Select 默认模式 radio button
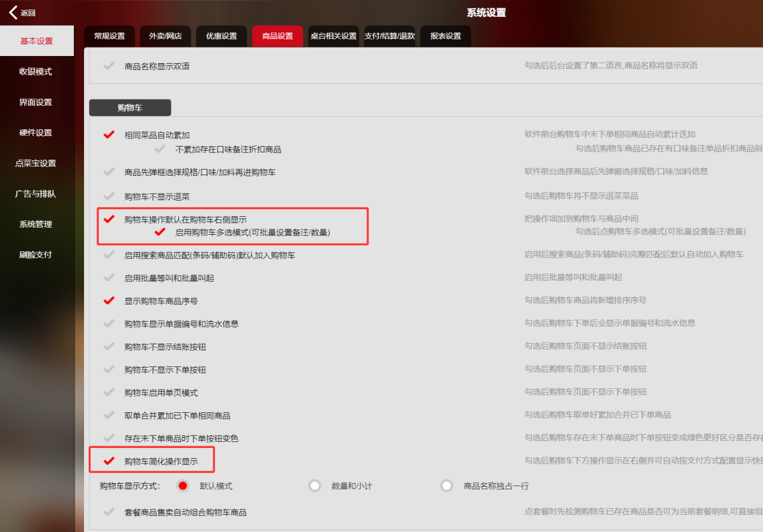Image resolution: width=763 pixels, height=532 pixels. pyautogui.click(x=183, y=486)
